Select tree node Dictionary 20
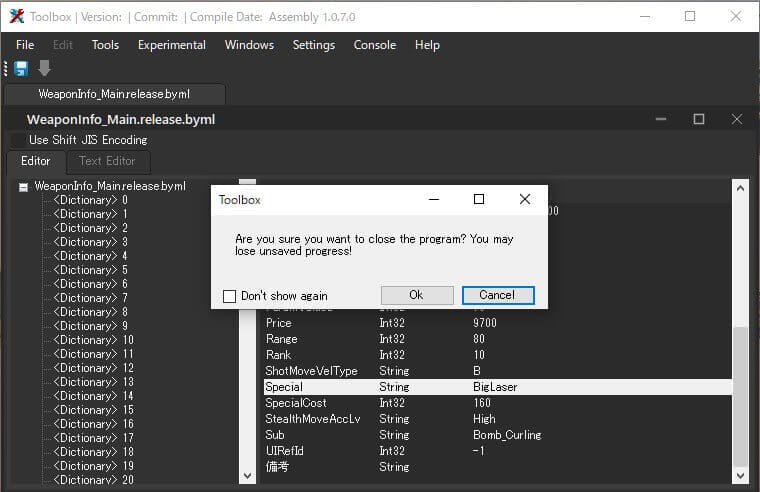The width and height of the screenshot is (760, 492). pos(94,480)
